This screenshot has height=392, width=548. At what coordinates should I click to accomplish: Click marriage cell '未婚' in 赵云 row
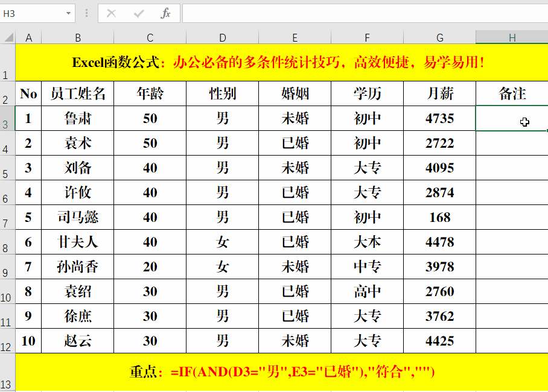click(x=295, y=341)
